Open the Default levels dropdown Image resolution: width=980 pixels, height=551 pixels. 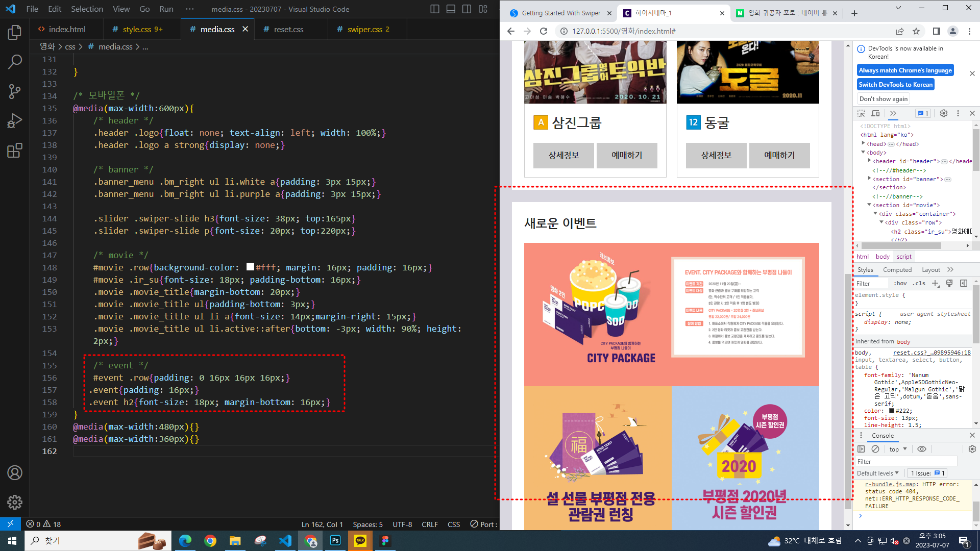[x=877, y=473]
